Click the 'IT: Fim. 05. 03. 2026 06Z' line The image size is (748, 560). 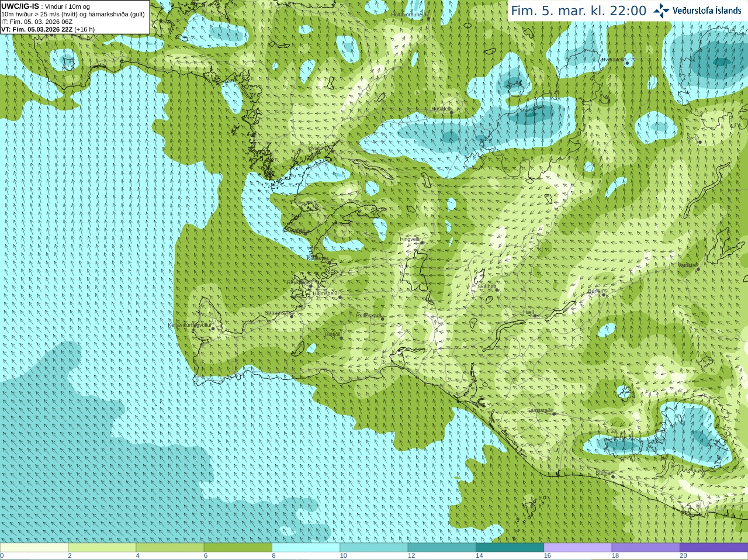tap(37, 22)
